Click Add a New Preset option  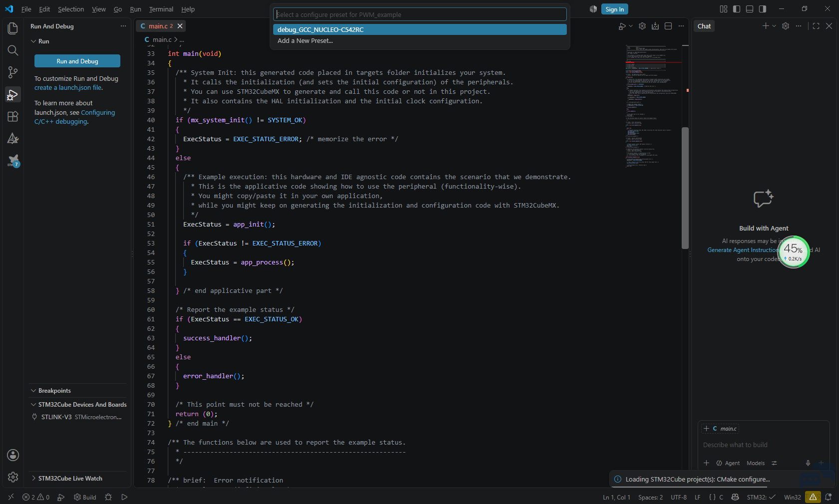click(x=420, y=41)
